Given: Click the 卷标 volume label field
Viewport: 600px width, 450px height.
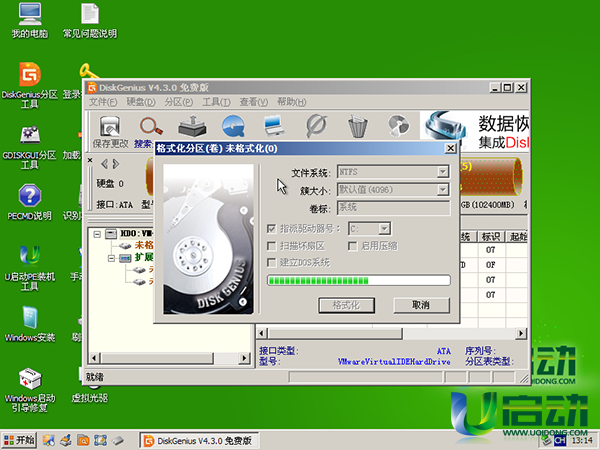Looking at the screenshot, I should point(393,208).
